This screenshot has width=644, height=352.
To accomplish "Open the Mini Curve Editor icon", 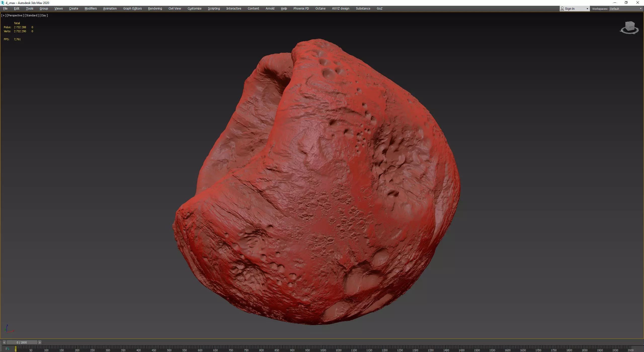I will (7, 349).
